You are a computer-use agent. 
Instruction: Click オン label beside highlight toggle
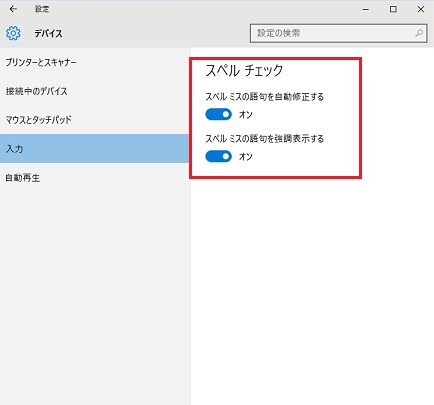(x=246, y=156)
